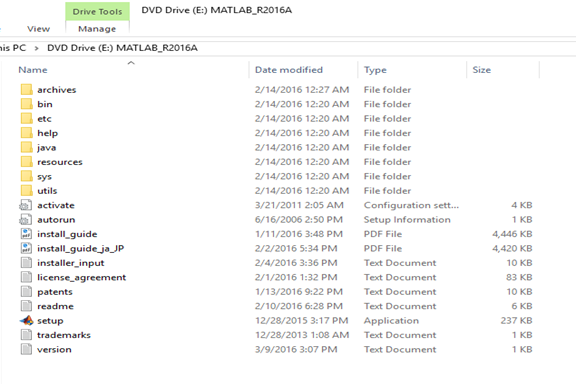Click the bin folder icon
This screenshot has height=384, width=576.
[x=26, y=104]
